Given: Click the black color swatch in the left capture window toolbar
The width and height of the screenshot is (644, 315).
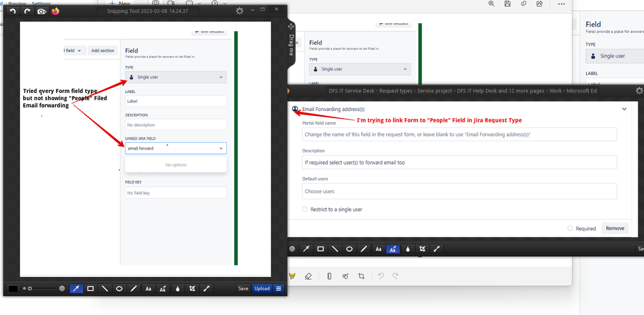Looking at the screenshot, I should tap(13, 289).
